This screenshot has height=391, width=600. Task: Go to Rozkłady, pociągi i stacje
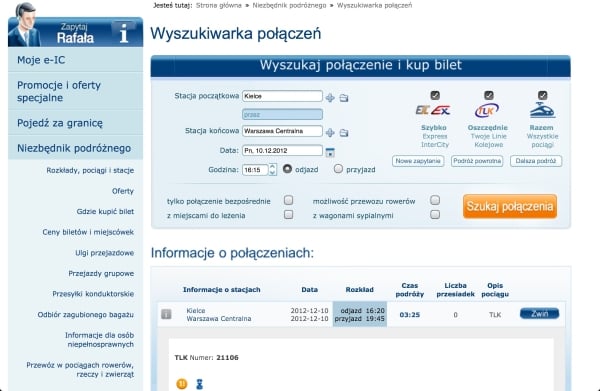[x=90, y=170]
